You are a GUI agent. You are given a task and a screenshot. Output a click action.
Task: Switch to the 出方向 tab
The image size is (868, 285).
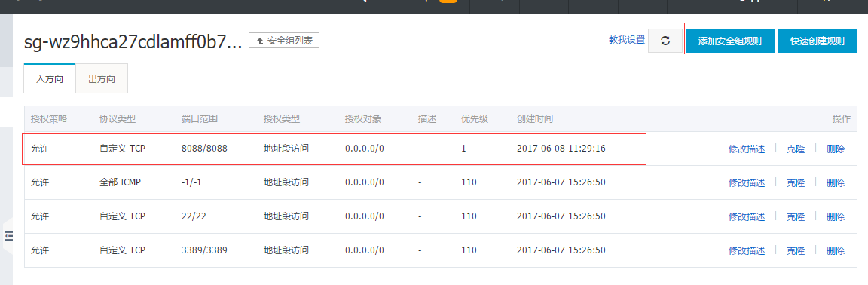tap(102, 78)
